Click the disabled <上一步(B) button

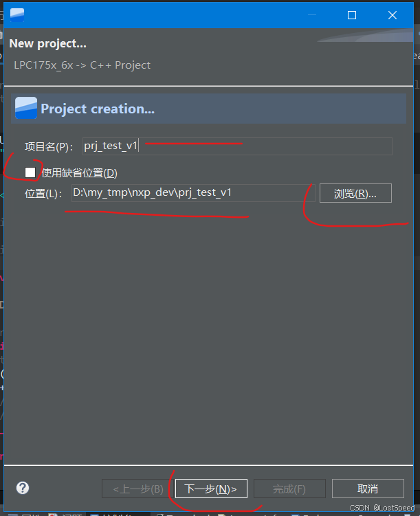(x=138, y=489)
